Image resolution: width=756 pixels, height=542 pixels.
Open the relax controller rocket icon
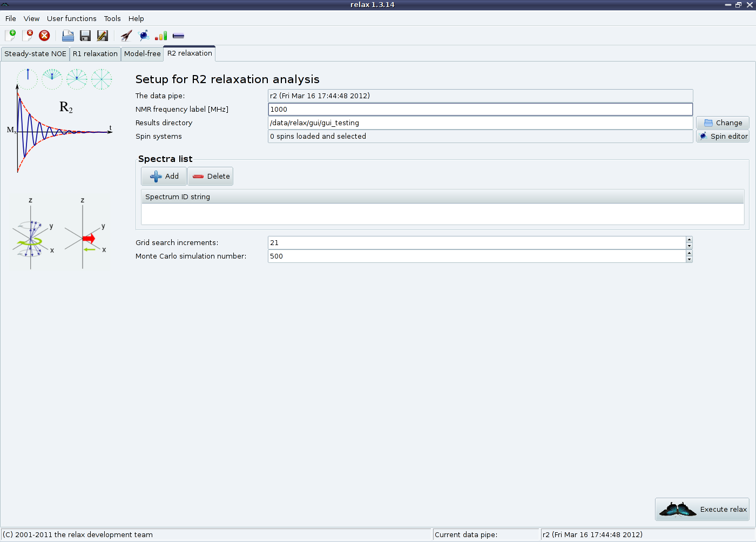126,36
